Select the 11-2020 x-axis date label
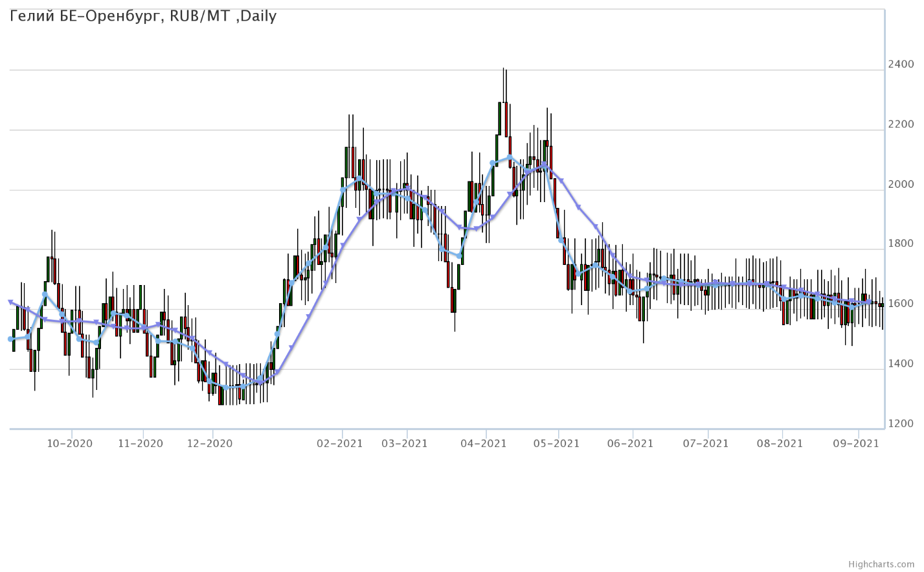This screenshot has height=572, width=924. pos(141,444)
